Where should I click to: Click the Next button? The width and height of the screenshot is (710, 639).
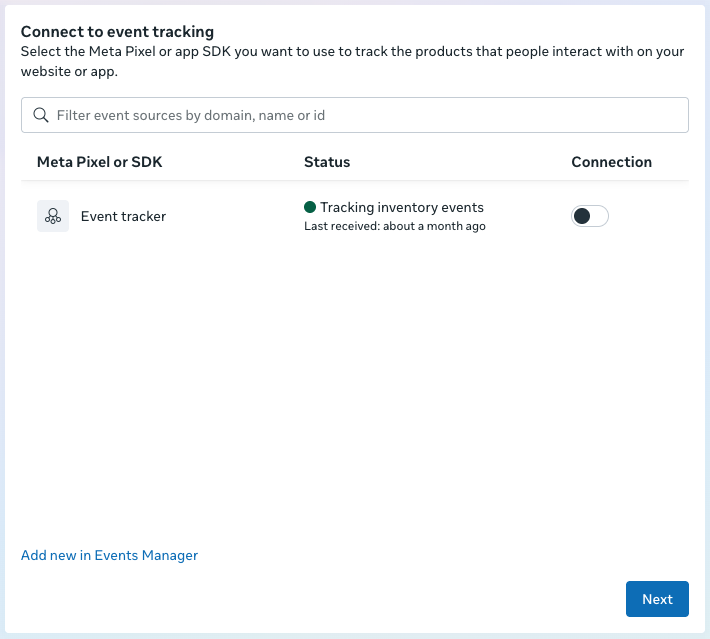(657, 599)
